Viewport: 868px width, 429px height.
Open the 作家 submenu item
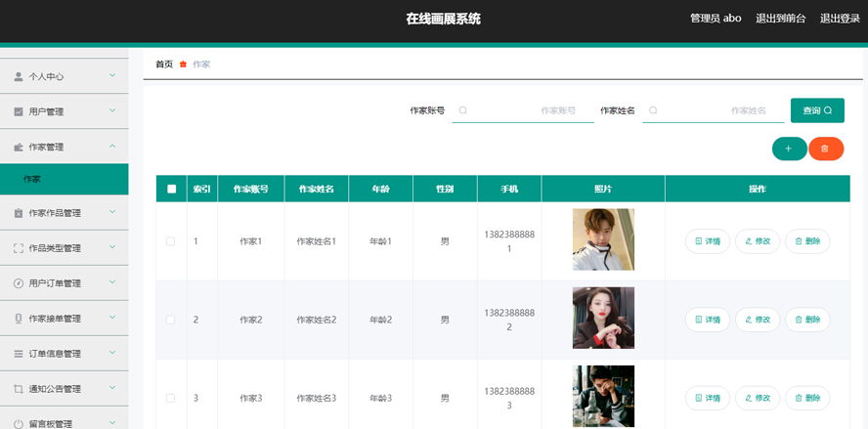32,179
